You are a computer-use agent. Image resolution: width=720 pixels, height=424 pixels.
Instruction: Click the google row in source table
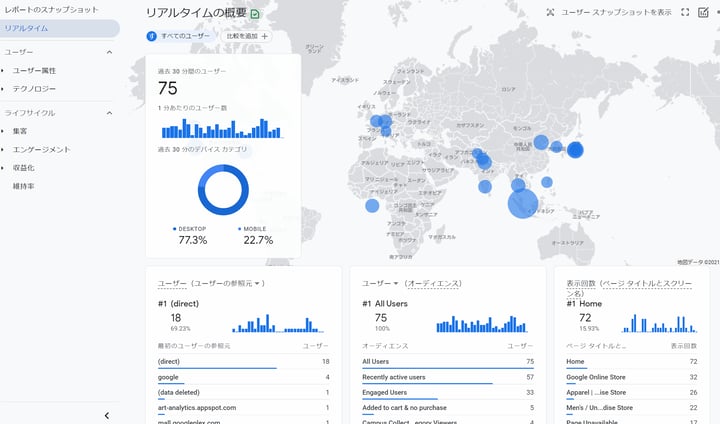[x=243, y=378]
